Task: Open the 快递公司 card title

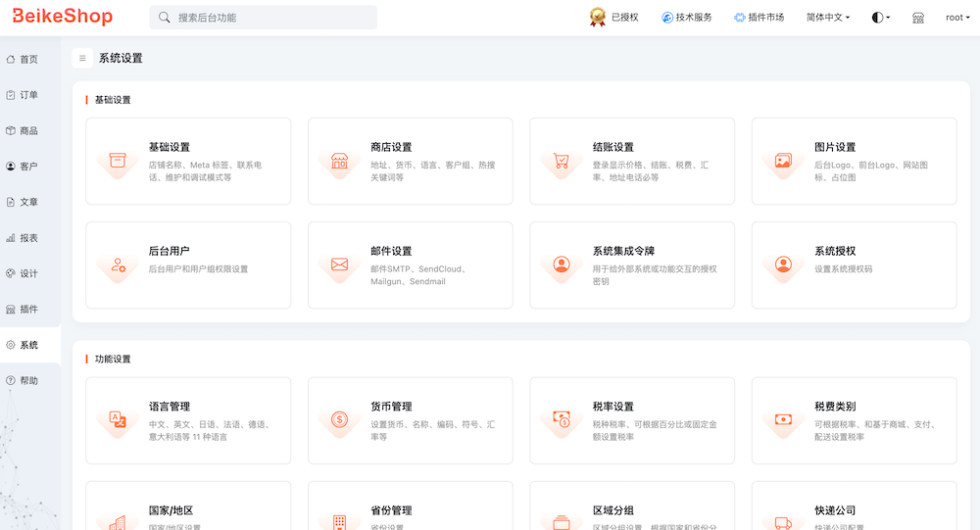Action: 835,510
